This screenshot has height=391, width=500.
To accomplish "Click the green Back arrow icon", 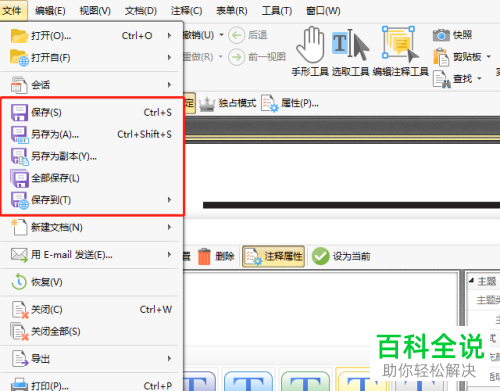I will pyautogui.click(x=237, y=35).
